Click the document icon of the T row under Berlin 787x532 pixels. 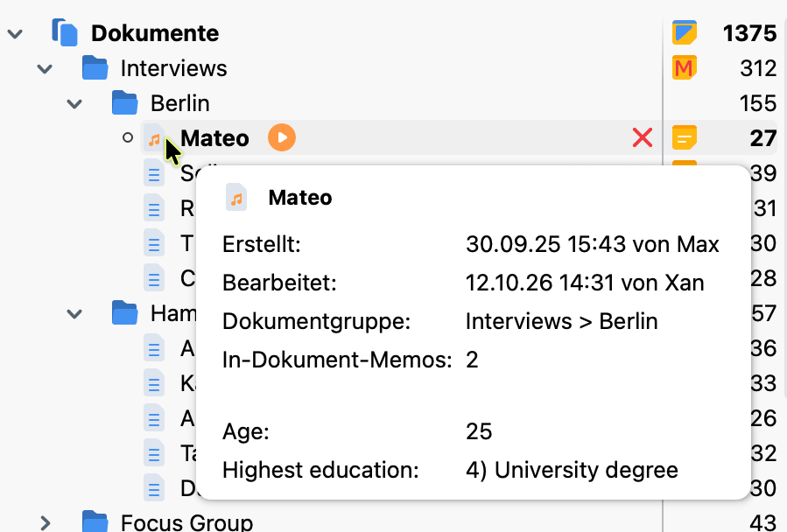[153, 243]
